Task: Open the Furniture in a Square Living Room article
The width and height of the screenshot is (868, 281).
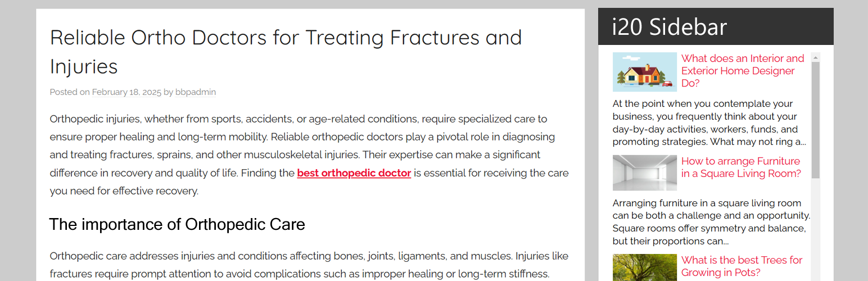Action: pyautogui.click(x=740, y=167)
